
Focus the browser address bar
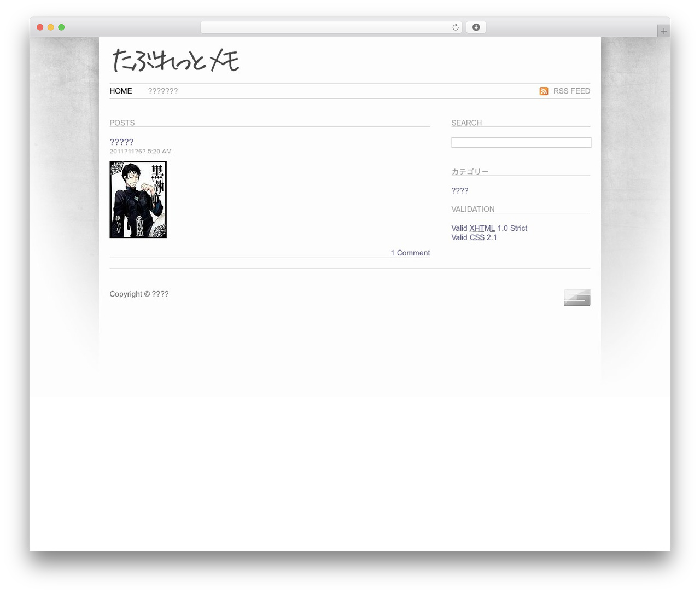click(331, 27)
